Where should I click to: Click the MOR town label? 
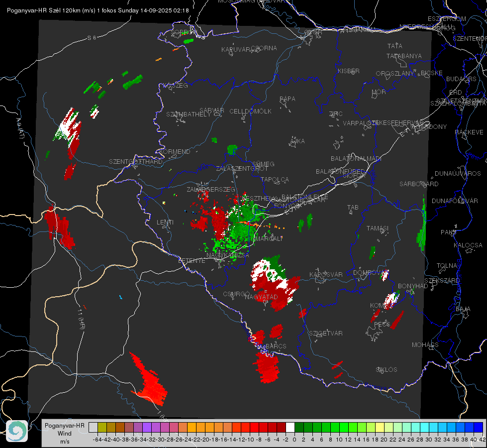[x=379, y=92]
